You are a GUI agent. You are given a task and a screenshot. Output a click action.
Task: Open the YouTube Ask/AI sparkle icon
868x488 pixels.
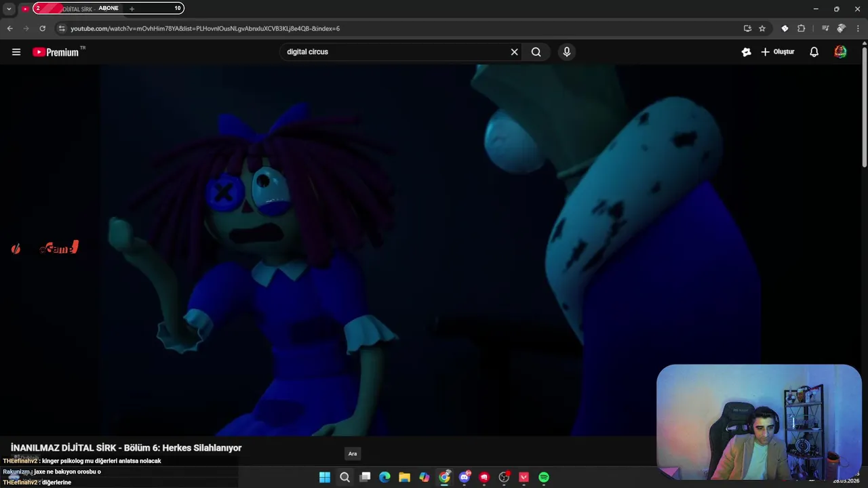point(747,52)
